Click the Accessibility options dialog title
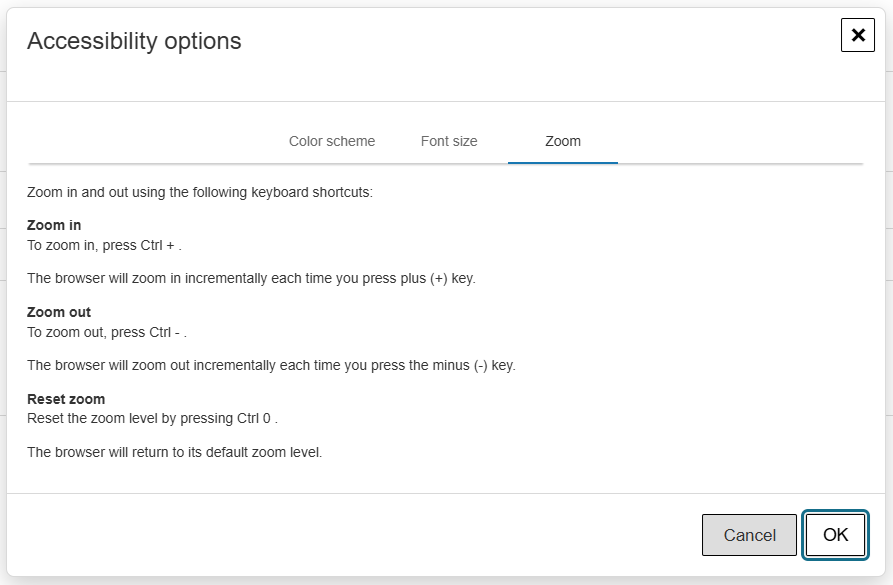 coord(135,41)
